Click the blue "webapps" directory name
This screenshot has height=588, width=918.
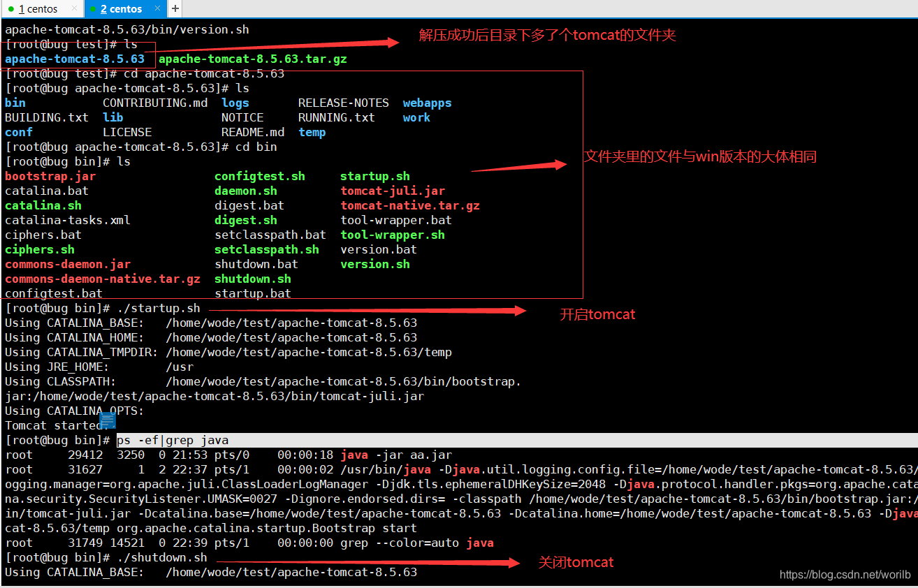click(428, 103)
